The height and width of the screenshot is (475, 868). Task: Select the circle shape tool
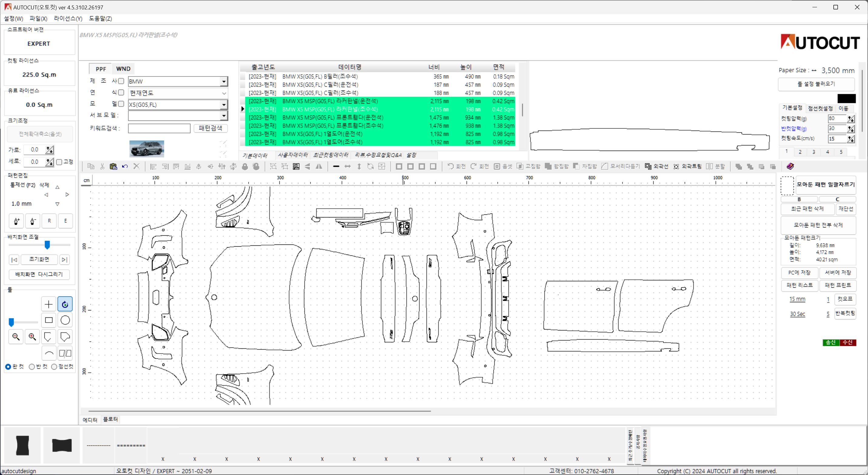coord(65,320)
